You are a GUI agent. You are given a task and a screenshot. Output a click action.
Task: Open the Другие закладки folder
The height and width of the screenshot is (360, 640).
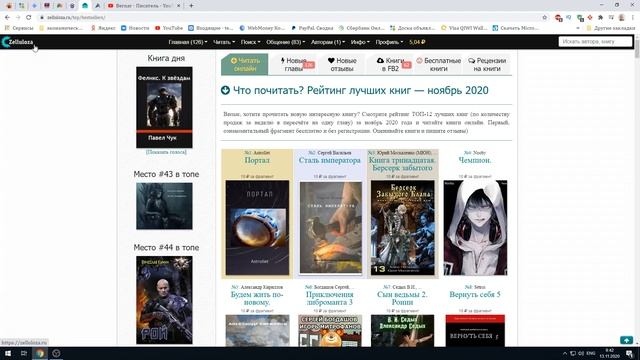click(x=611, y=28)
